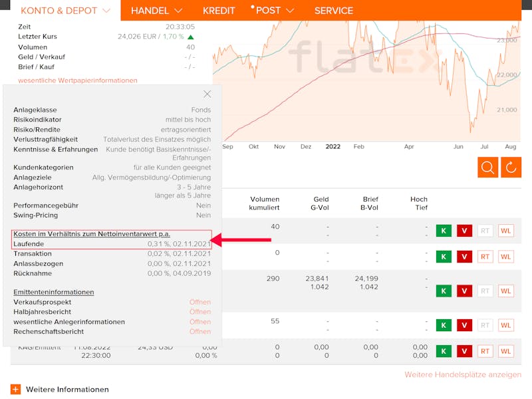The width and height of the screenshot is (532, 399).
Task: Open wesentliche Wertpapierinformationen link
Action: pos(78,80)
